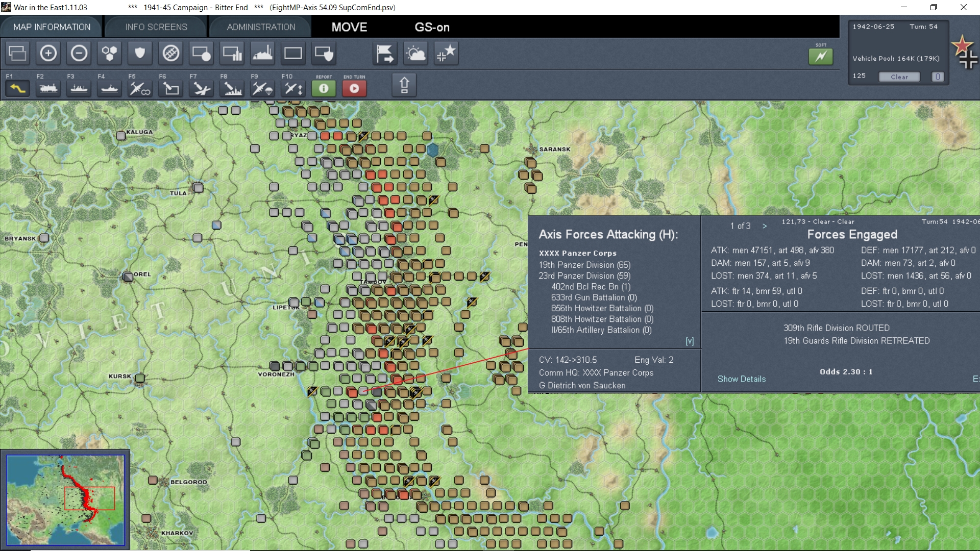The image size is (980, 551).
Task: Click the minimap overview thumbnail
Action: click(65, 500)
